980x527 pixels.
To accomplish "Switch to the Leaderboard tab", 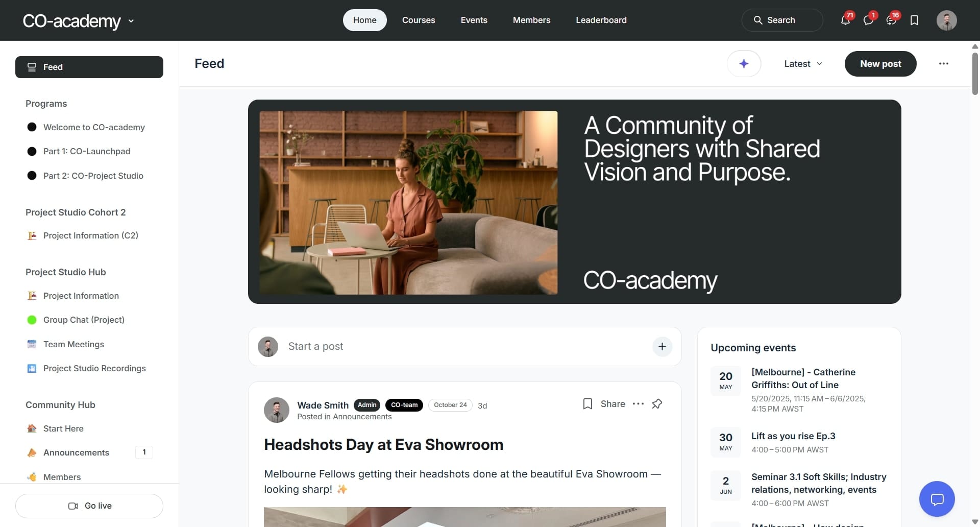I will 601,20.
